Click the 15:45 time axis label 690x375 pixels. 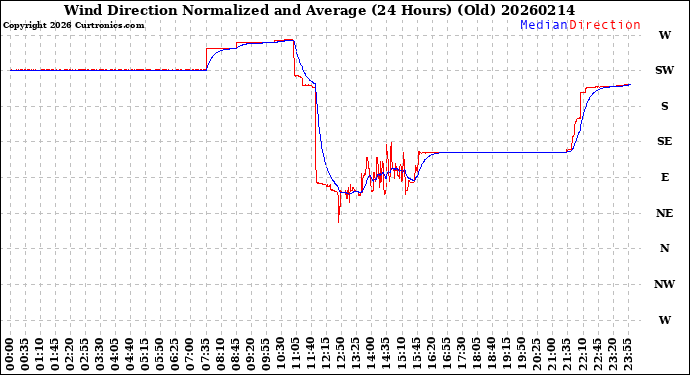(x=416, y=355)
